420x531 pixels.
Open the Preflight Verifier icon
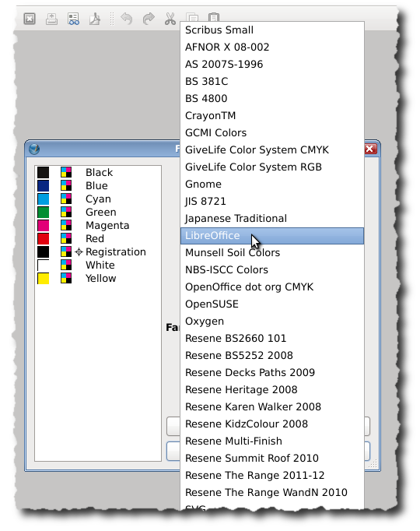pyautogui.click(x=73, y=19)
